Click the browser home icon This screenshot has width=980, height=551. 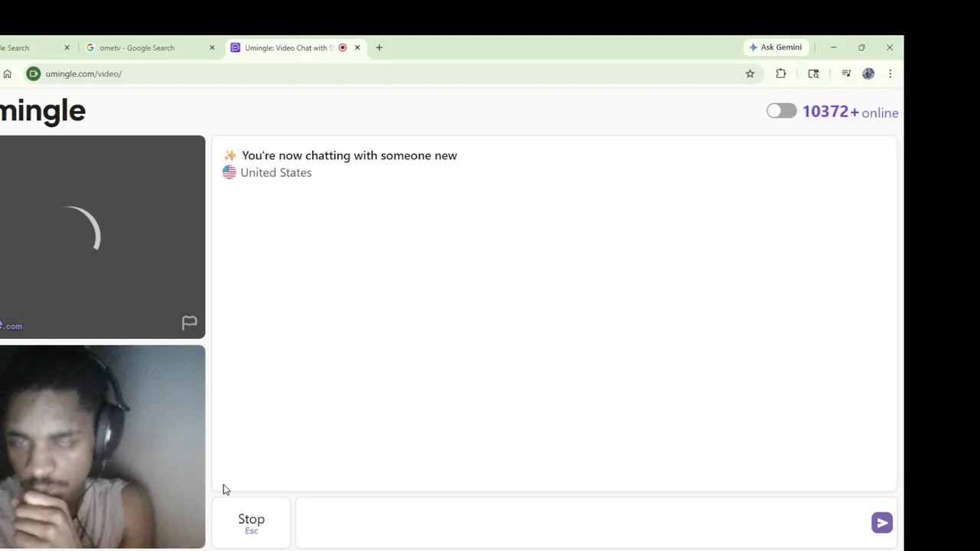(7, 73)
